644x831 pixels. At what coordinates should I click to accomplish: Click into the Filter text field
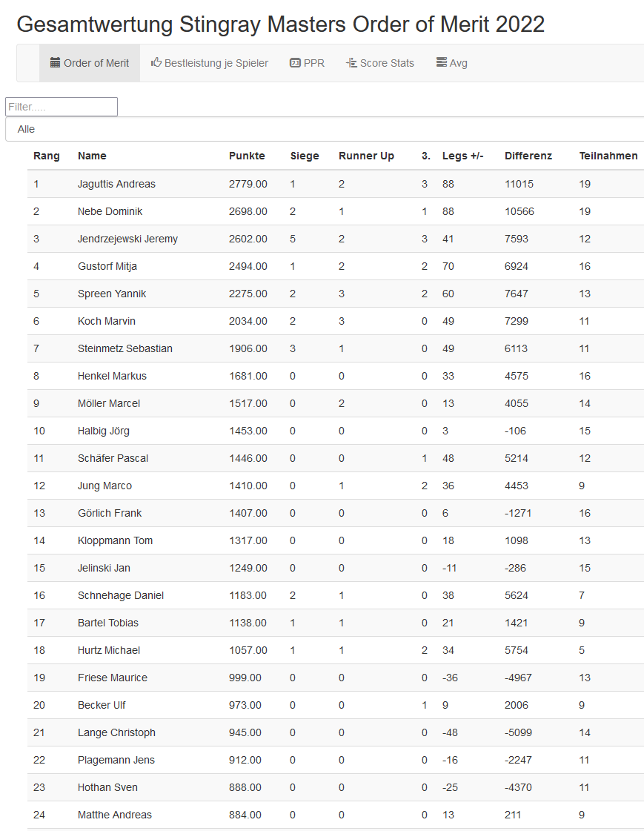(62, 107)
